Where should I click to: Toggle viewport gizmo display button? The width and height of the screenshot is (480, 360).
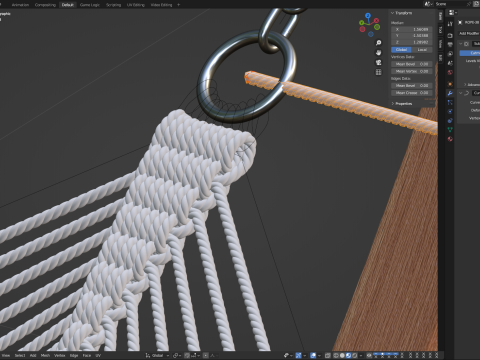[x=298, y=355]
